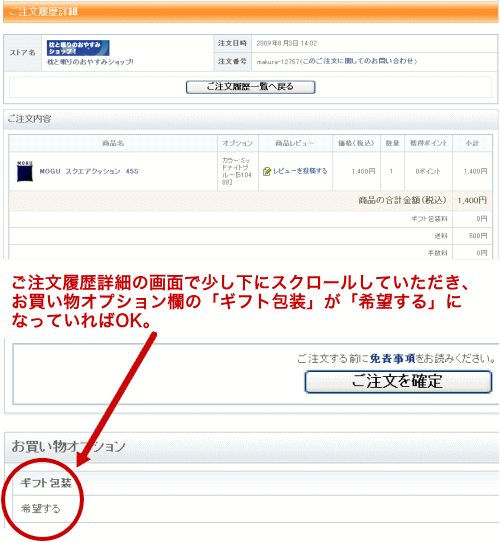This screenshot has width=500, height=543.
Task: Click the 送料 500円 row
Action: pyautogui.click(x=251, y=236)
